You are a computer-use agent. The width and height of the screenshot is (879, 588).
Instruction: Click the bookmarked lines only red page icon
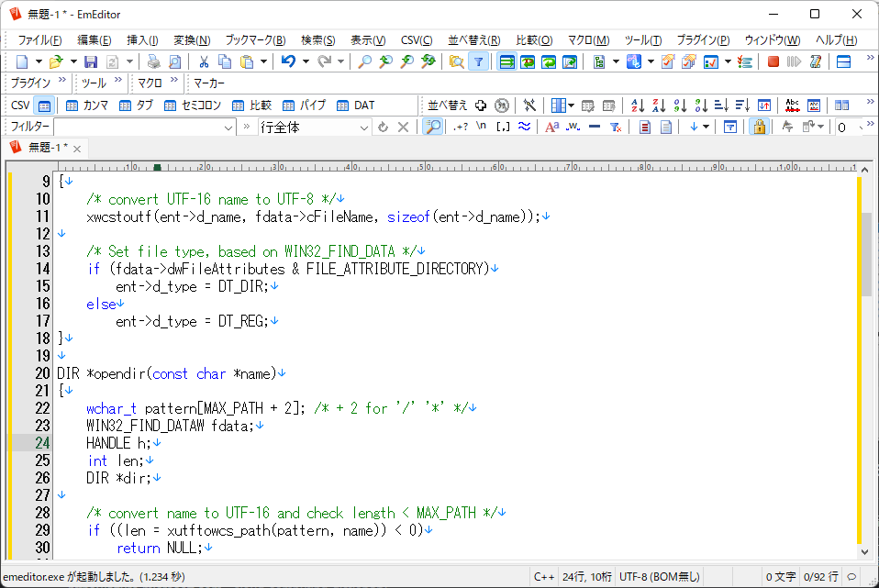click(645, 128)
